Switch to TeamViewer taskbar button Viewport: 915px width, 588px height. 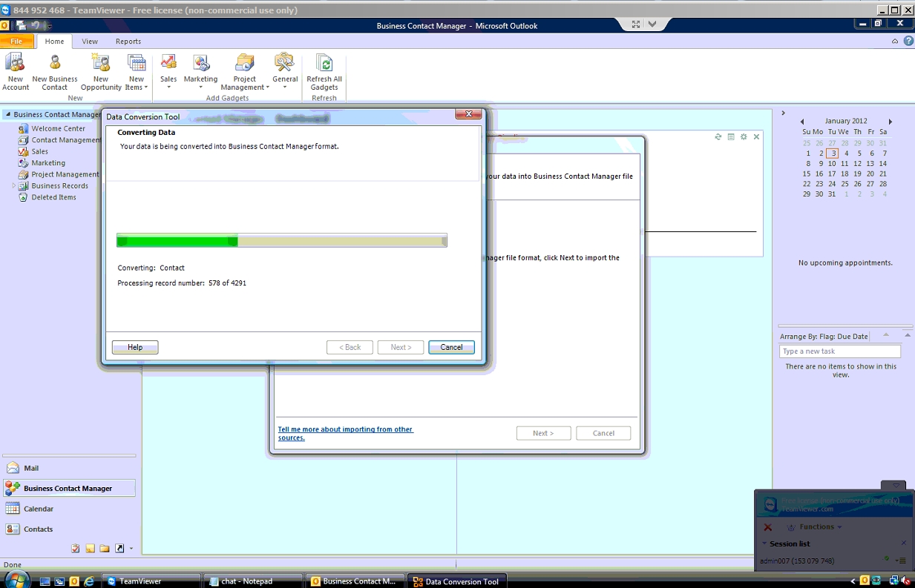click(151, 581)
